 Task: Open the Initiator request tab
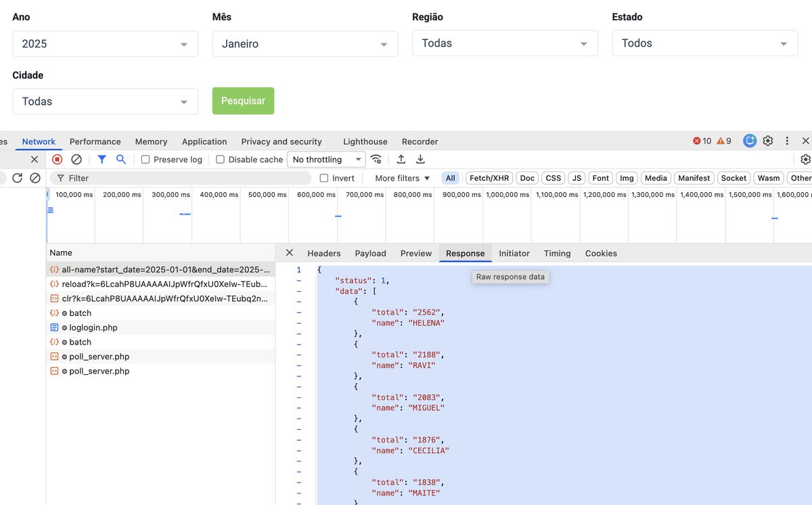point(514,253)
